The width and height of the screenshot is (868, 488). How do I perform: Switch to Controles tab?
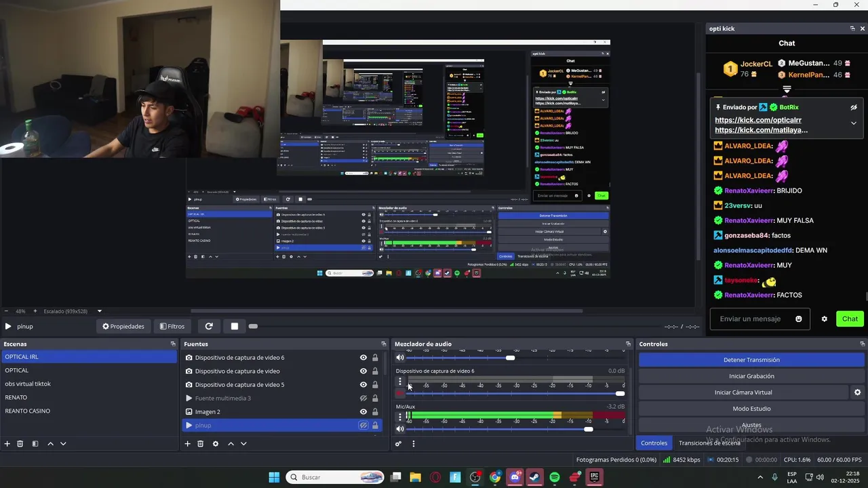tap(654, 443)
